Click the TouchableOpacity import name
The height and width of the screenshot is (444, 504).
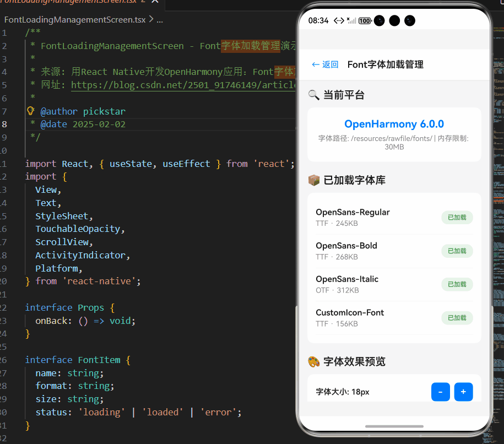point(78,229)
